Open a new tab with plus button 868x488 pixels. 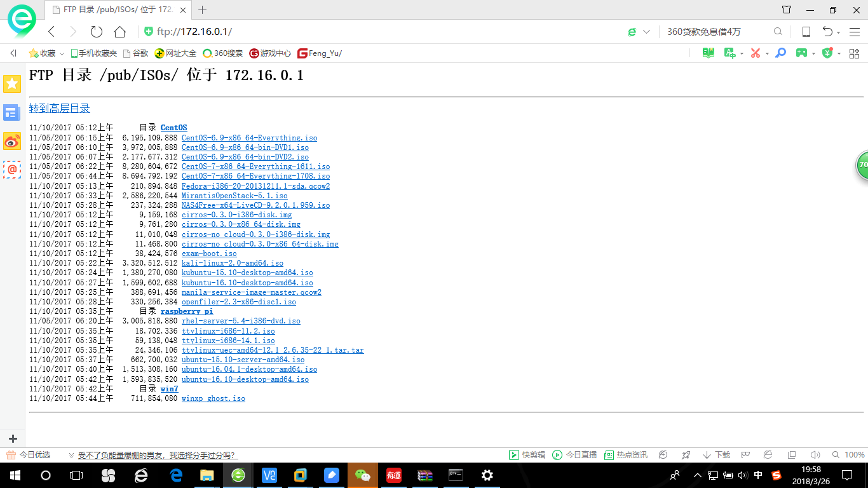[203, 10]
